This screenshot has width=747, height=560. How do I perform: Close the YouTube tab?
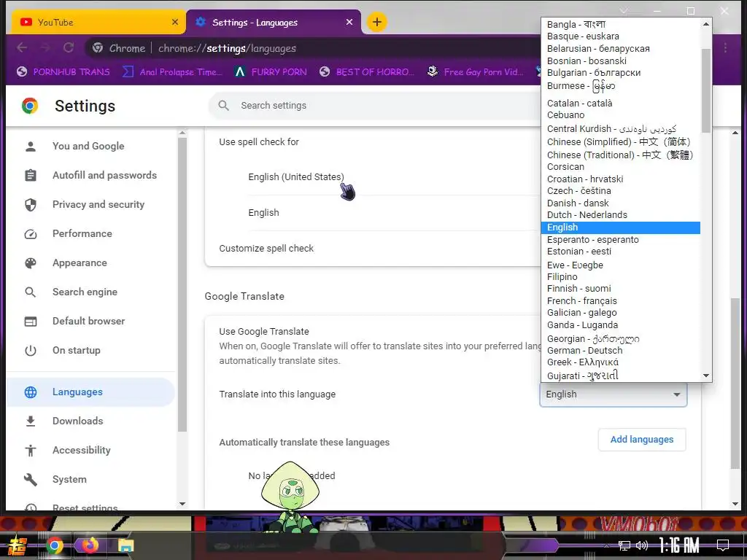click(x=175, y=22)
